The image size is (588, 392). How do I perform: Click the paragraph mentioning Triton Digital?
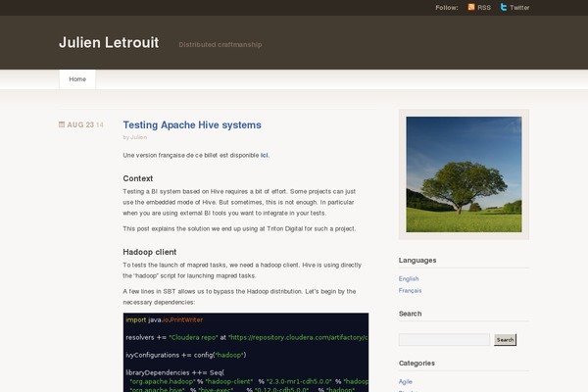coord(239,228)
